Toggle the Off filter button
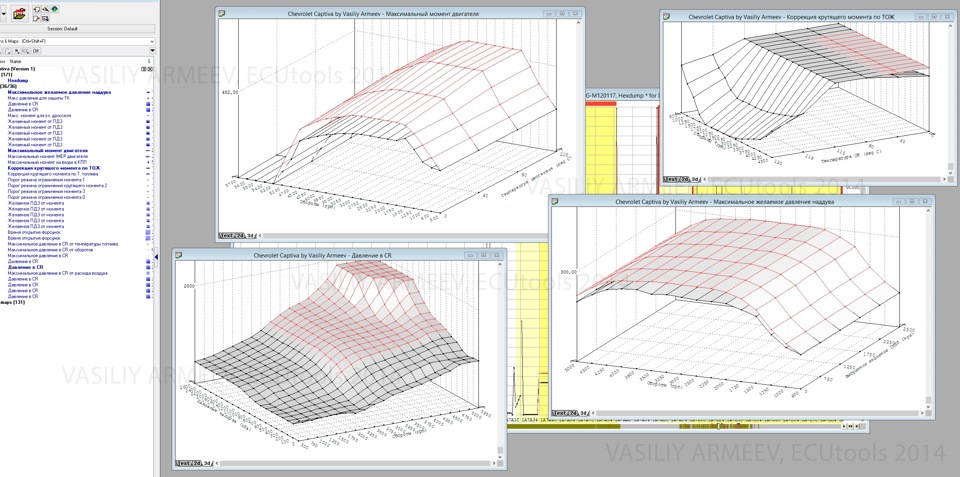The width and height of the screenshot is (960, 477). [36, 51]
